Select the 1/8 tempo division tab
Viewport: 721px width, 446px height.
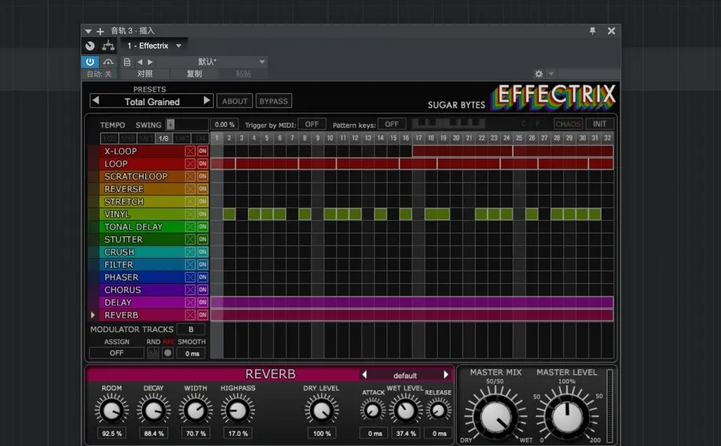[163, 138]
